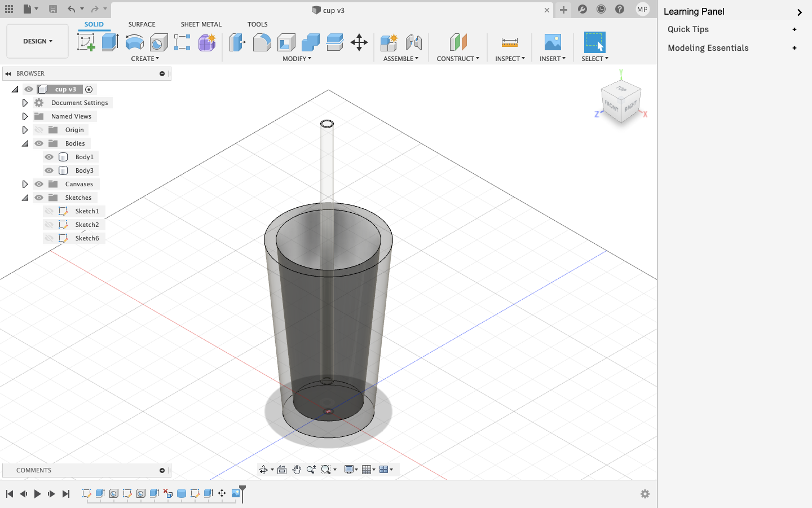Screen dimensions: 812x508
Task: Click the Extrude tool icon
Action: click(110, 42)
